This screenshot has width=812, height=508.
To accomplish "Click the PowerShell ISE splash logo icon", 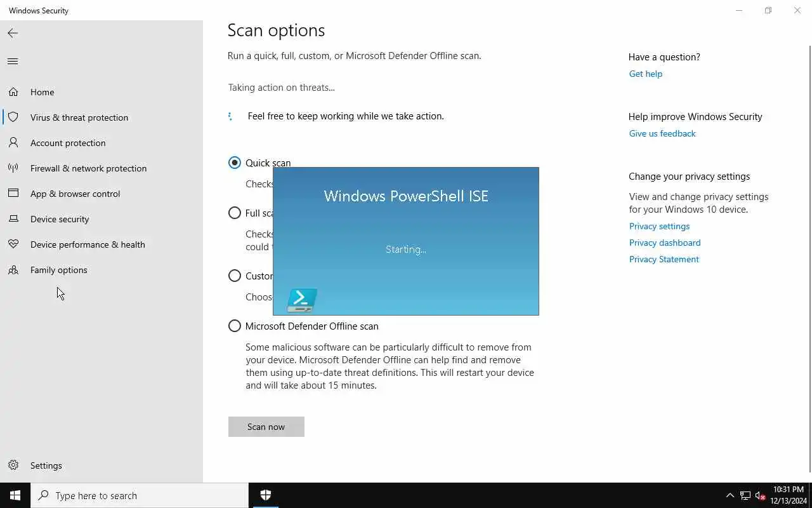I will click(302, 300).
